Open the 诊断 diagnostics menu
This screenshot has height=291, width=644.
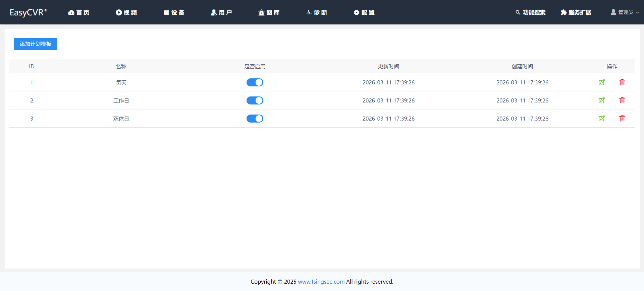coord(316,12)
